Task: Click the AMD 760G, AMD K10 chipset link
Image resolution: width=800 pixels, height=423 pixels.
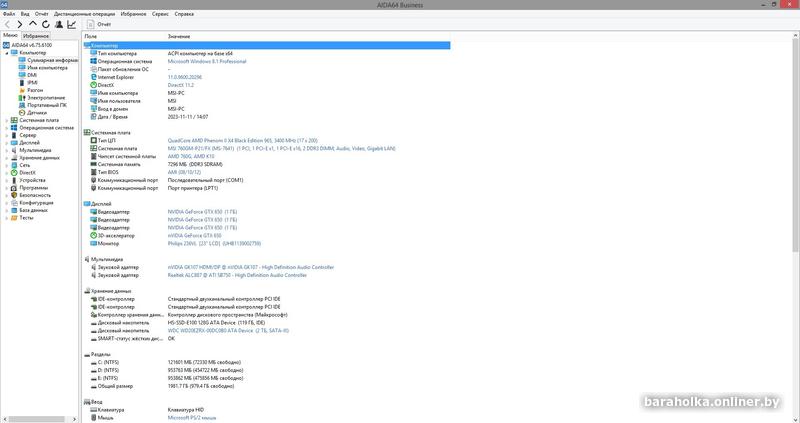Action: point(191,156)
